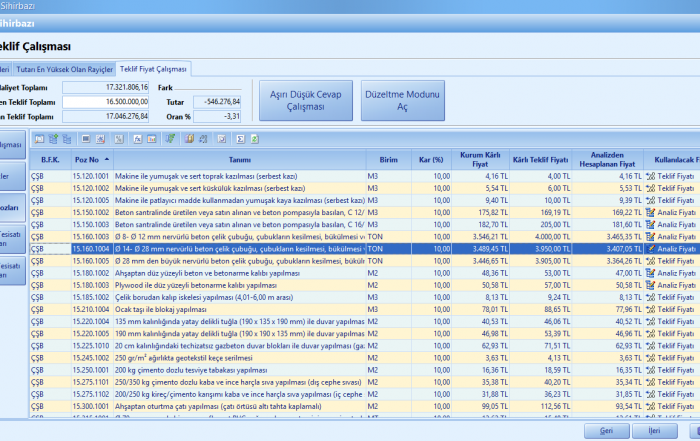
Task: Click the B.F.K. column header
Action: [50, 160]
